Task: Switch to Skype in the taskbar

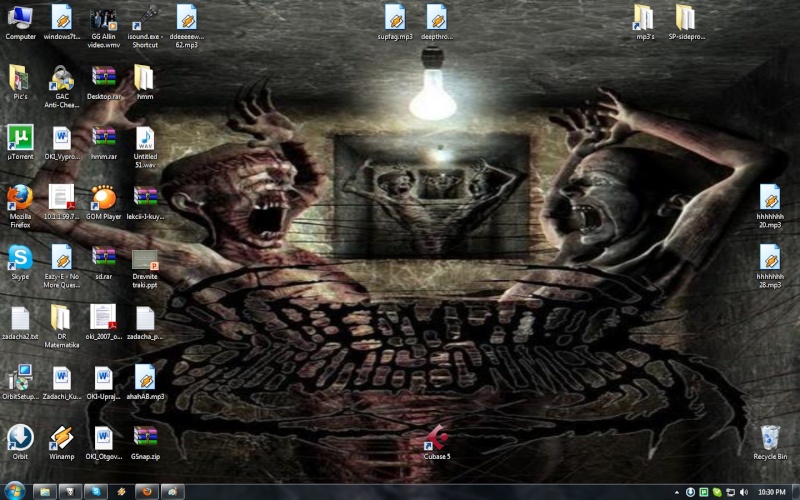Action: point(96,492)
